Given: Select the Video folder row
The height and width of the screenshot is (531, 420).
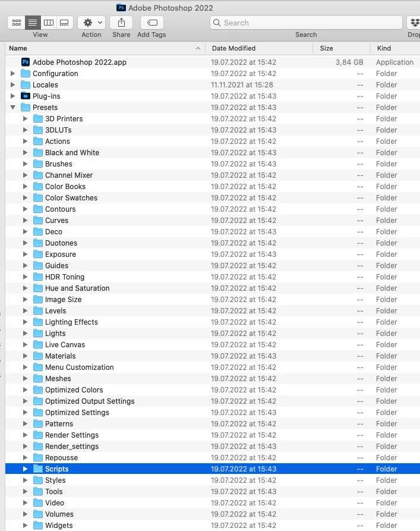Looking at the screenshot, I should click(x=213, y=503).
